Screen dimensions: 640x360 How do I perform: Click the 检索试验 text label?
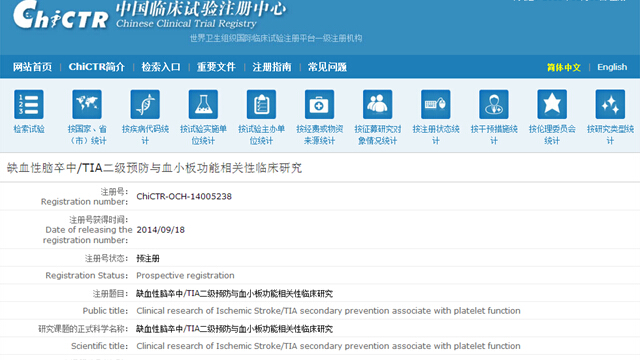tap(29, 129)
